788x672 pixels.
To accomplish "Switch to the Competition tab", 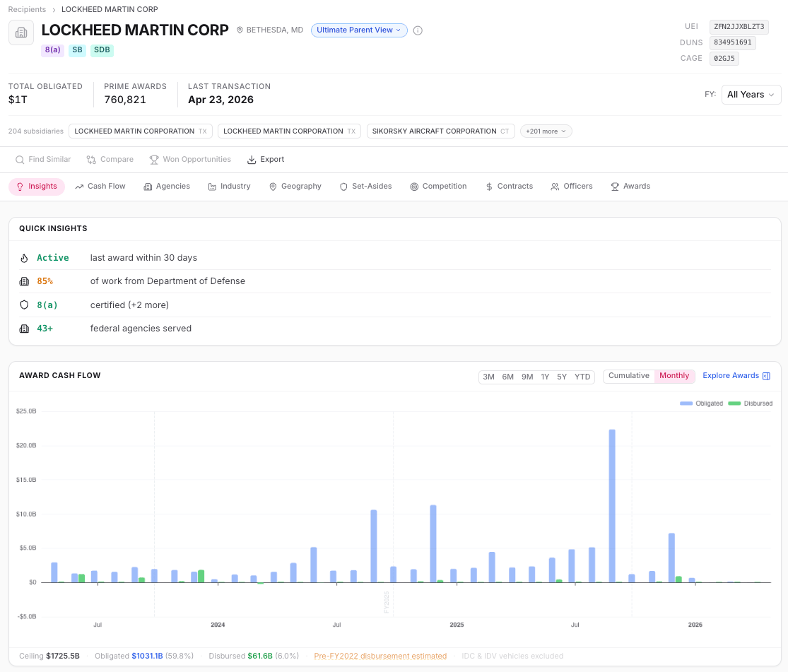I will [x=438, y=187].
